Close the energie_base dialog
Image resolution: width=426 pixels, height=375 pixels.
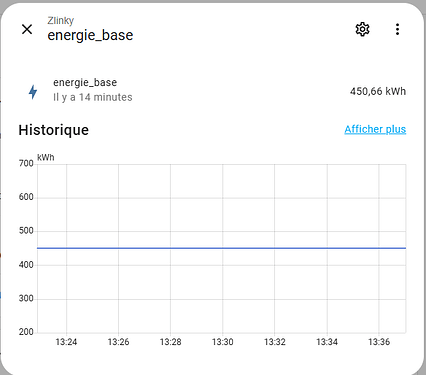pyautogui.click(x=27, y=29)
